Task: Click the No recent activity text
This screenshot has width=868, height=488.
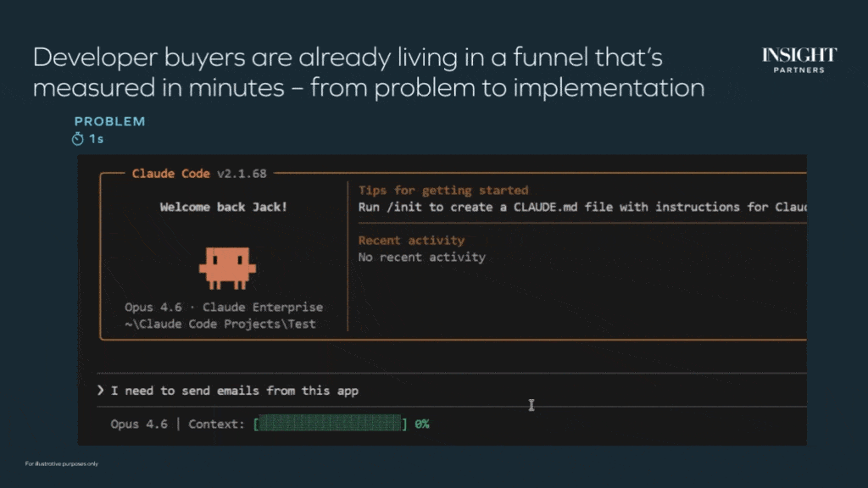Action: tap(421, 257)
